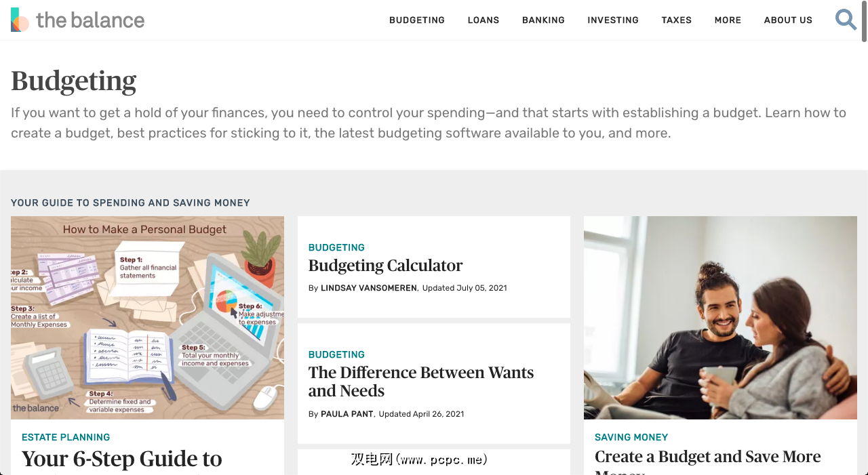Open the personal budget infographic thumbnail

[x=147, y=318]
